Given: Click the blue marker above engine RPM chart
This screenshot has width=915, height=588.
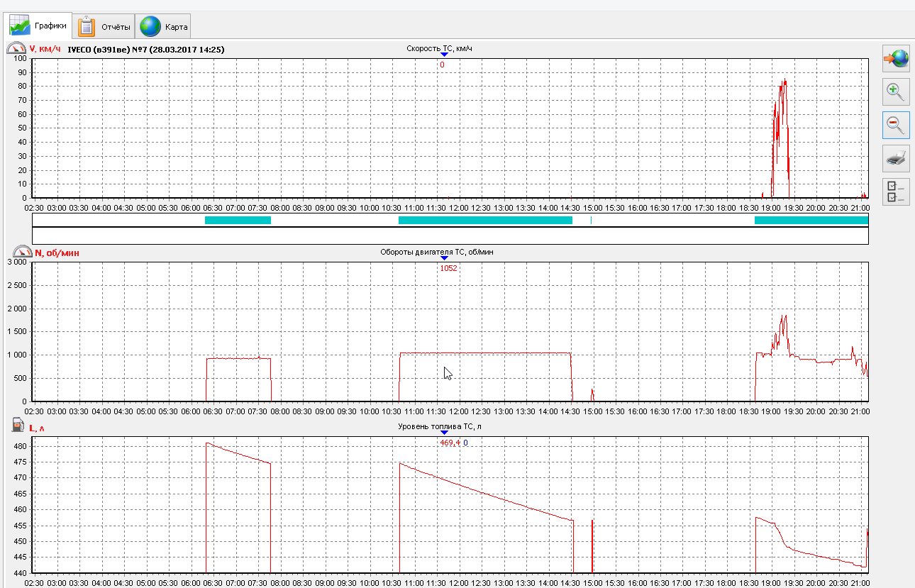Looking at the screenshot, I should tap(444, 258).
